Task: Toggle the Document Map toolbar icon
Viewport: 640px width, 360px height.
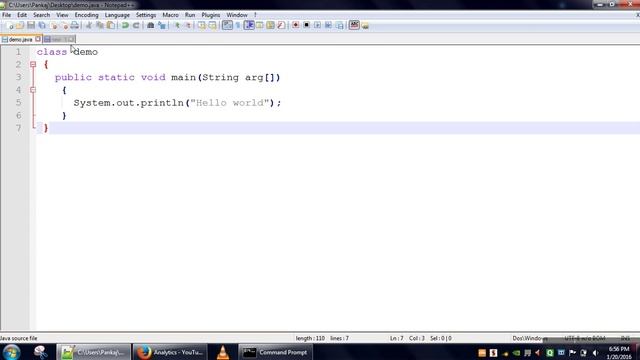Action: pos(270,25)
